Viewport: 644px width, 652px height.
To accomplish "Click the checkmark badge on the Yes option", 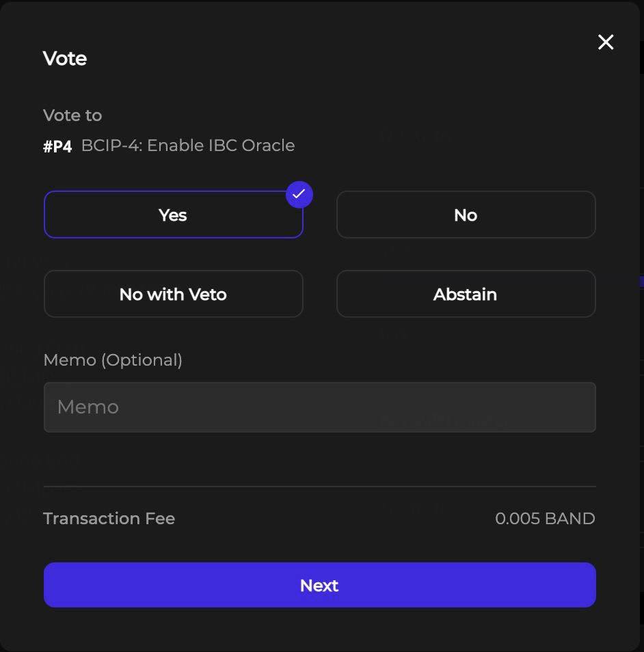I will click(299, 195).
